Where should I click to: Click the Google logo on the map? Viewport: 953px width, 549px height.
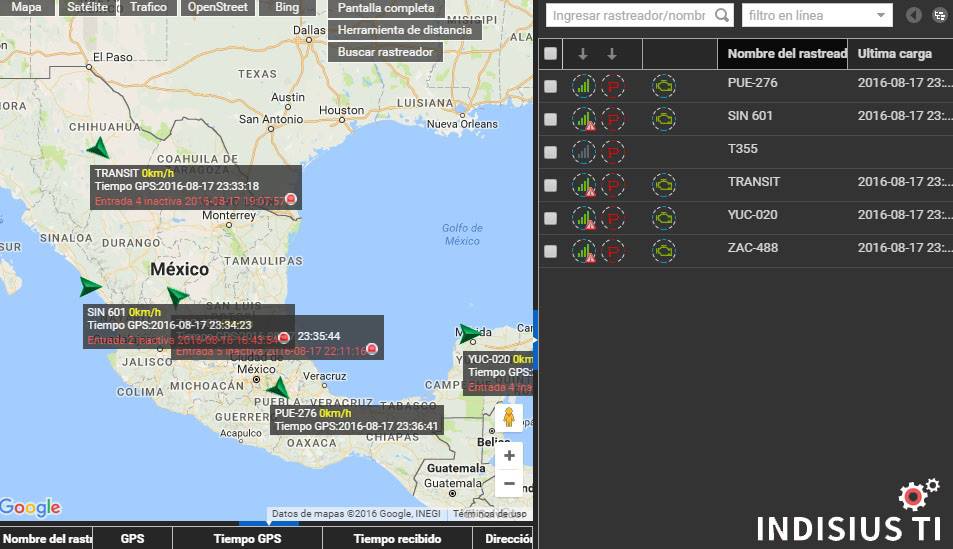pyautogui.click(x=30, y=507)
